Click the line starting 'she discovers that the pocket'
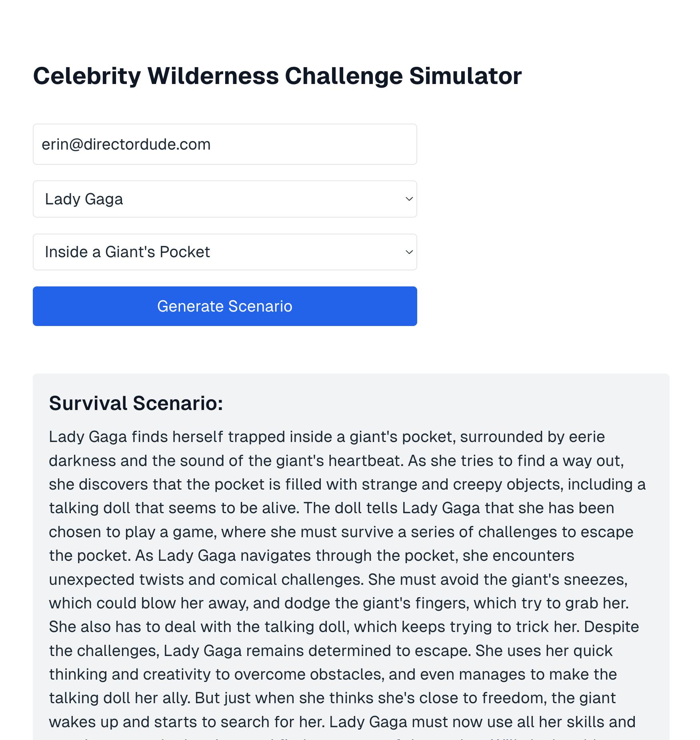The height and width of the screenshot is (740, 700). 347,484
